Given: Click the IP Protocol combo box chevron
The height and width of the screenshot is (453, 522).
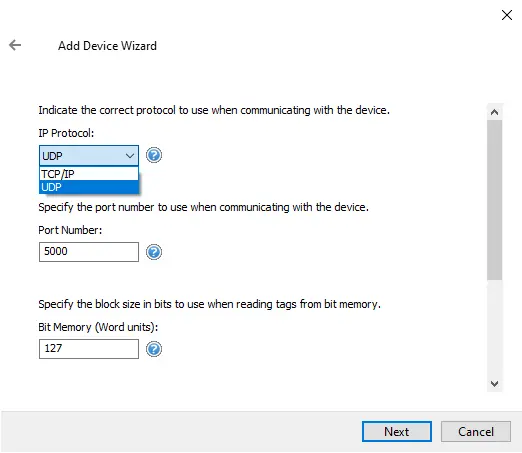Looking at the screenshot, I should tap(130, 156).
